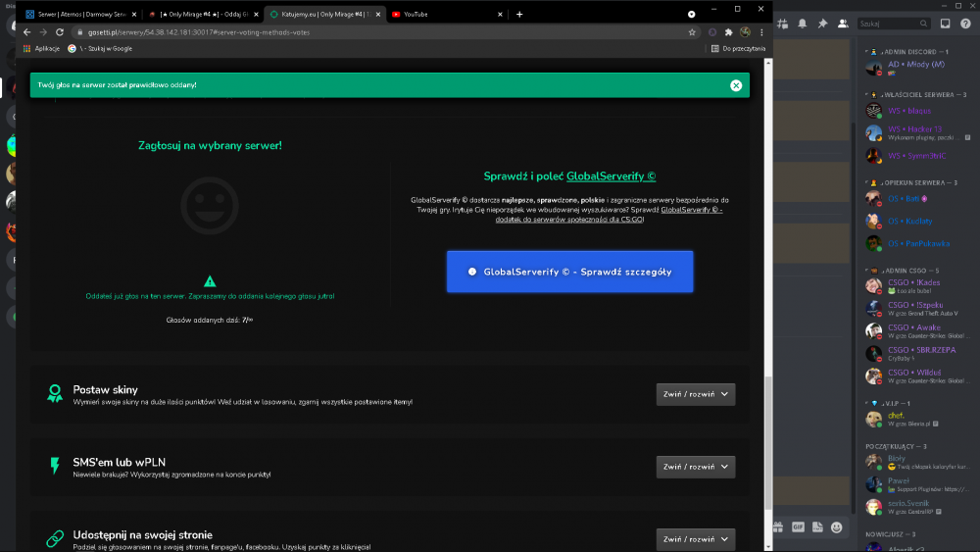Open the 'Szukaj w Google' bookmark

pos(100,49)
